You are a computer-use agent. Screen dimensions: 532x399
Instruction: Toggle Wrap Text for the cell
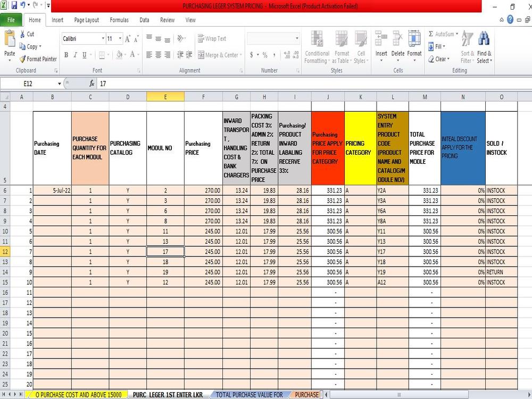212,39
